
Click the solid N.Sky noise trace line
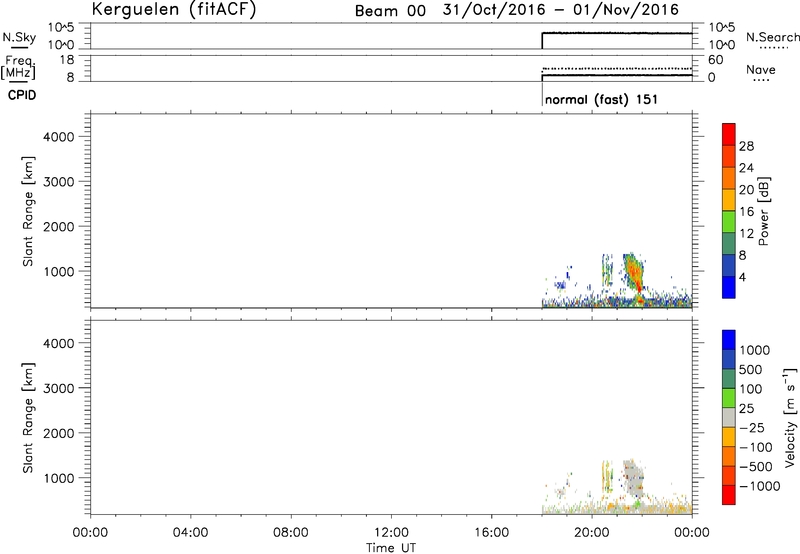(617, 33)
